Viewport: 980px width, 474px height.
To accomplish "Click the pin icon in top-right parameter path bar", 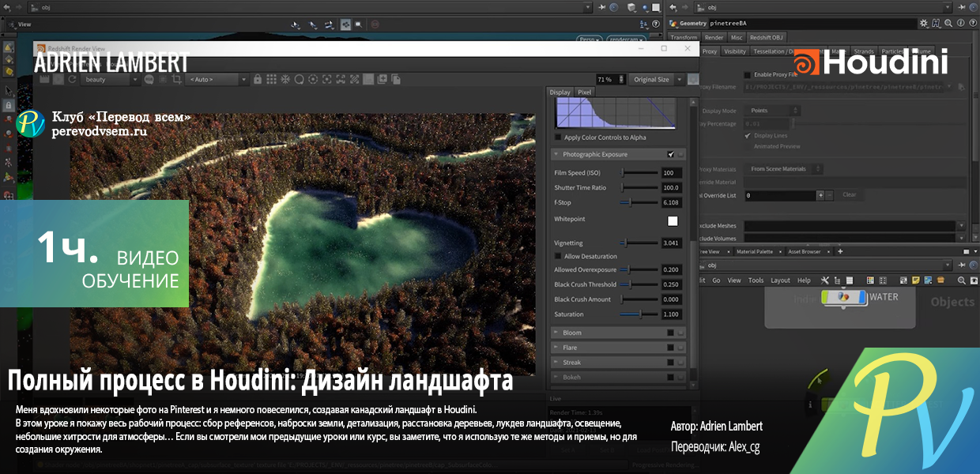I will pyautogui.click(x=961, y=7).
